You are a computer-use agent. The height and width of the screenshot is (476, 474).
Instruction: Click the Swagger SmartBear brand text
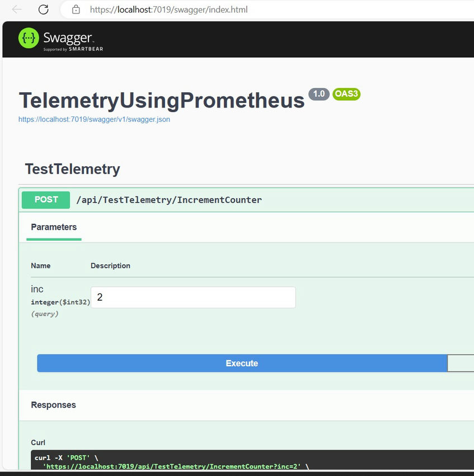(73, 41)
